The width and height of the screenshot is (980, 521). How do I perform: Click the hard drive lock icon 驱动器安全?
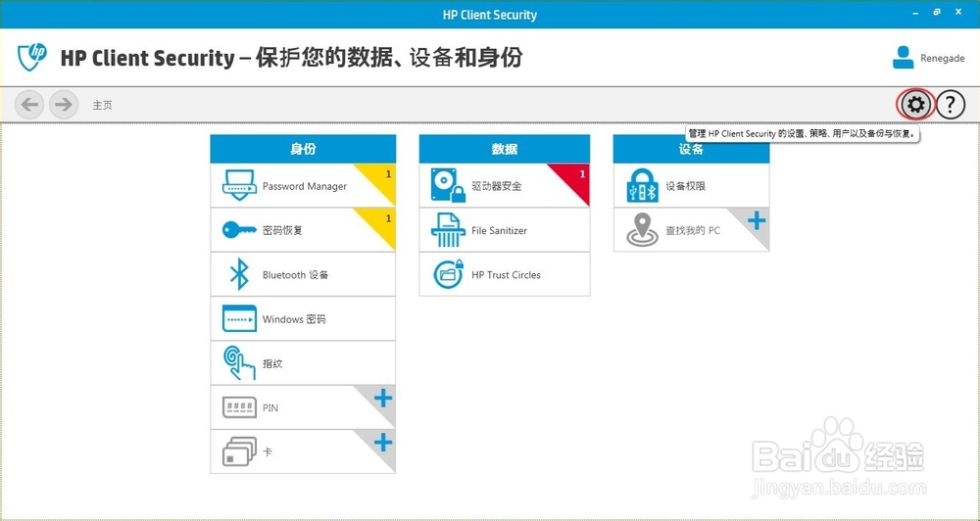pyautogui.click(x=448, y=185)
